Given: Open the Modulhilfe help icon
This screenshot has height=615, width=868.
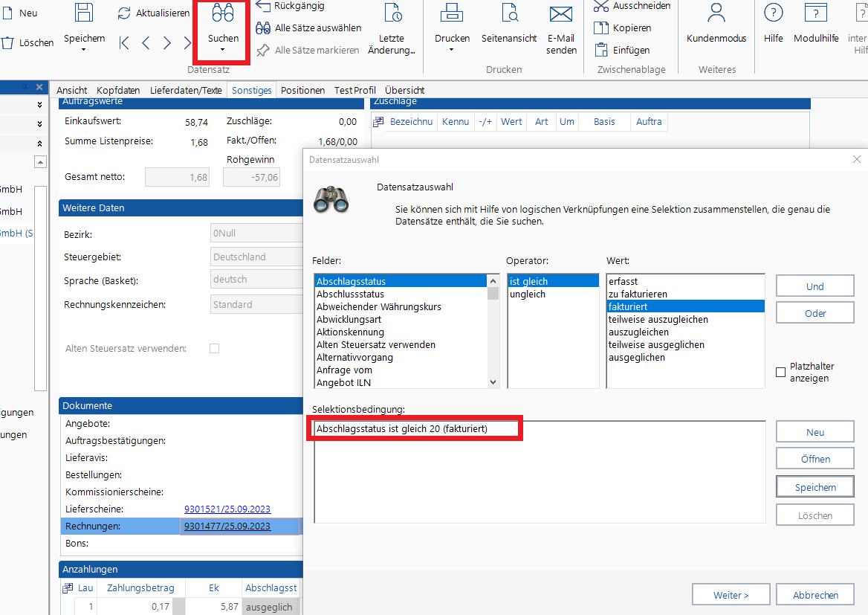Looking at the screenshot, I should tap(816, 13).
